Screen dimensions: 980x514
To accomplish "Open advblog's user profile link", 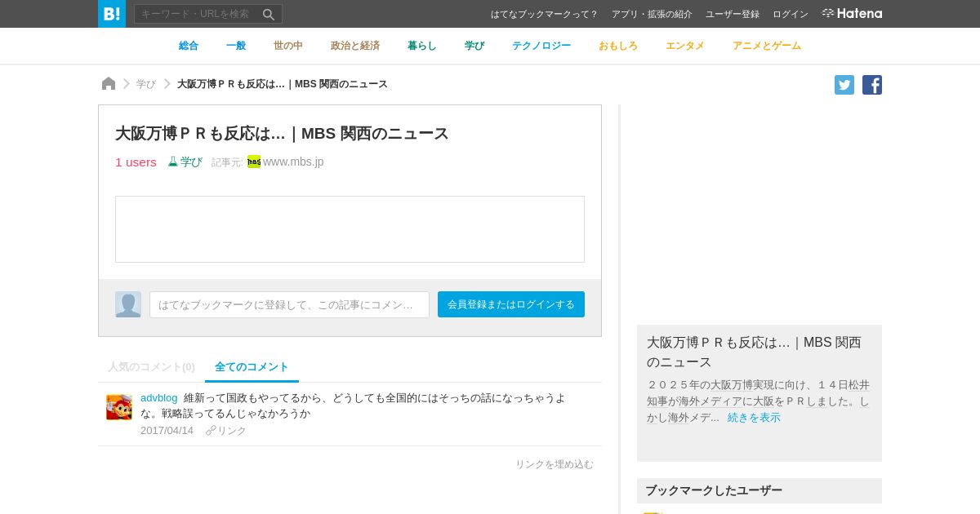I will click(x=158, y=398).
